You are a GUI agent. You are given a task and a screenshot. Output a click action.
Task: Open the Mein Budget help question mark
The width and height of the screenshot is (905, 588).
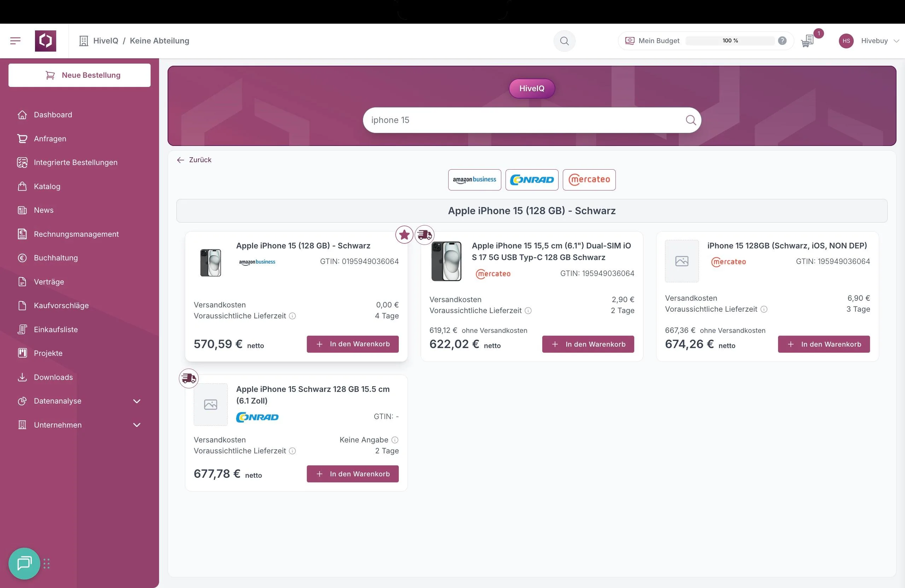click(x=782, y=41)
